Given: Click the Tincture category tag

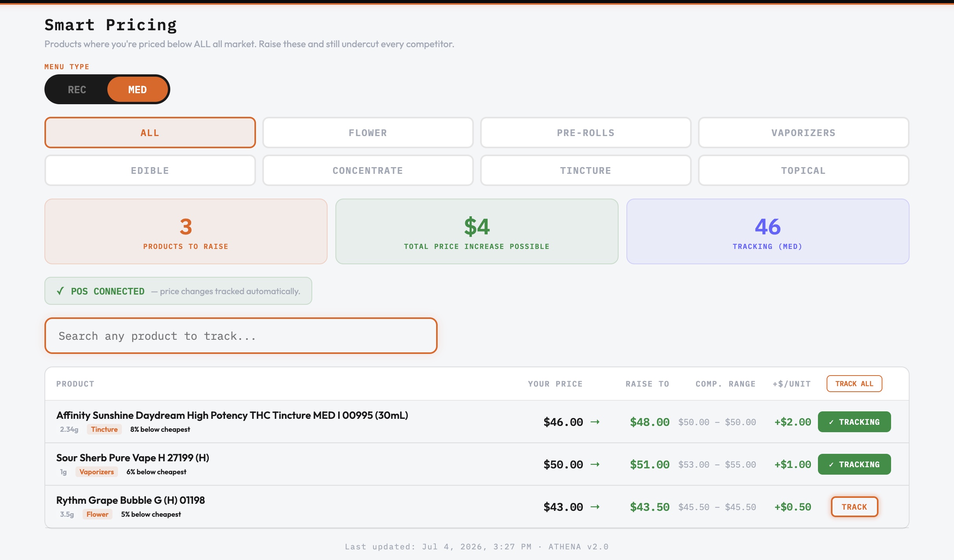Looking at the screenshot, I should click(x=104, y=429).
